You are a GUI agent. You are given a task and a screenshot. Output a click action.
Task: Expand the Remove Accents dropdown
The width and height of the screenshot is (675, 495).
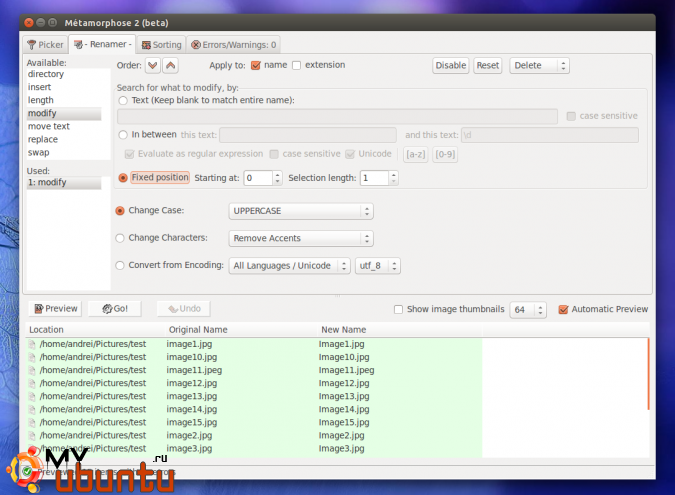click(x=300, y=238)
